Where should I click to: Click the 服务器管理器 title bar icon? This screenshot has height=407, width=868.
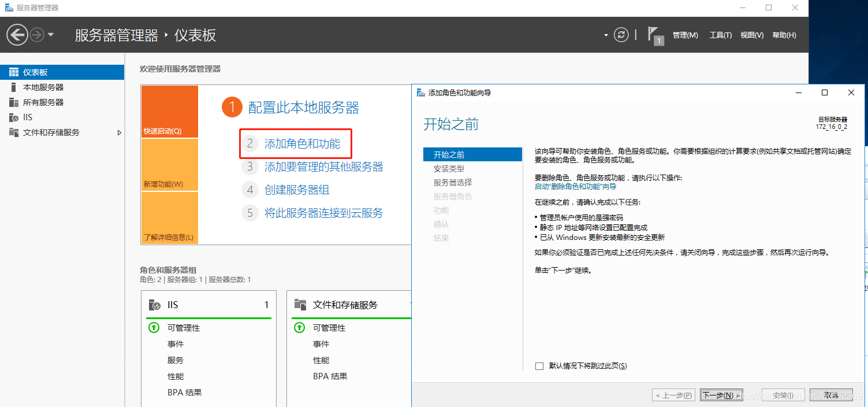point(9,8)
